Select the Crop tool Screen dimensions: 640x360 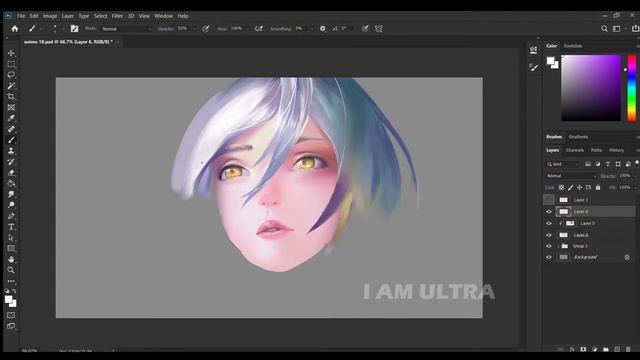pyautogui.click(x=11, y=97)
